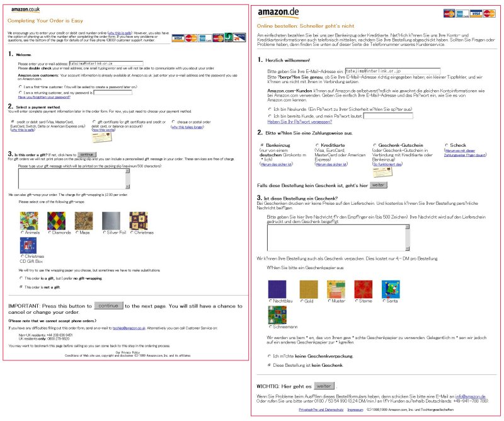Screen dimensions: 504x421
Task: Click the Christmas CD Gift Box thumbnail
Action: pyautogui.click(x=28, y=246)
